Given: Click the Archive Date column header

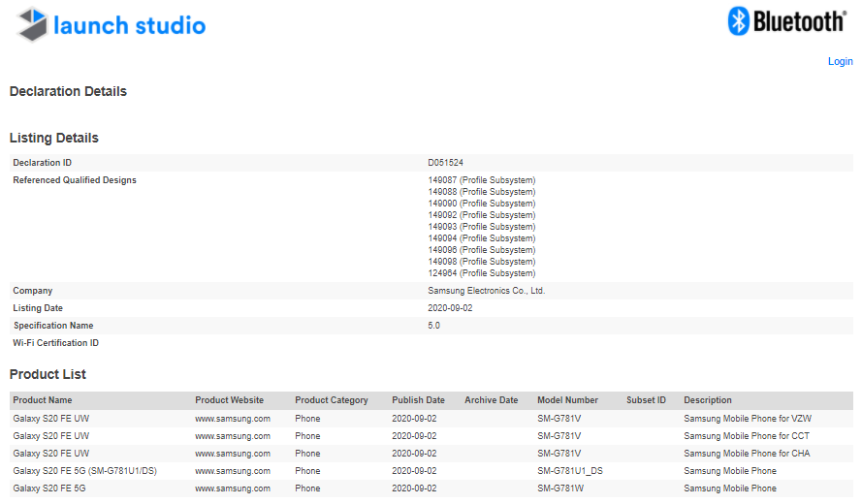Looking at the screenshot, I should 492,400.
